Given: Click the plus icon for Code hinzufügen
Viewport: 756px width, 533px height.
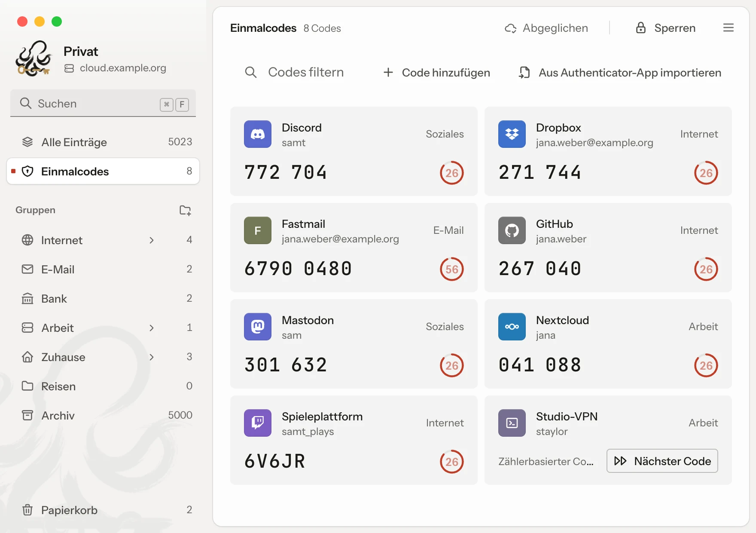Looking at the screenshot, I should (x=388, y=72).
